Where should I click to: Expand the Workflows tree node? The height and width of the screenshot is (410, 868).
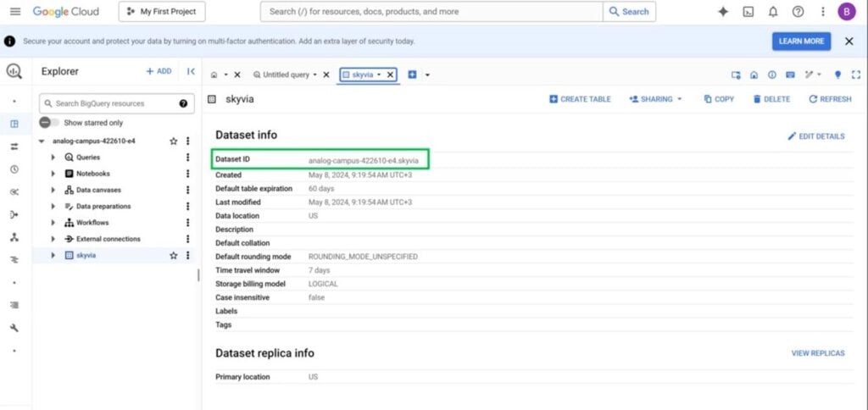click(x=53, y=223)
